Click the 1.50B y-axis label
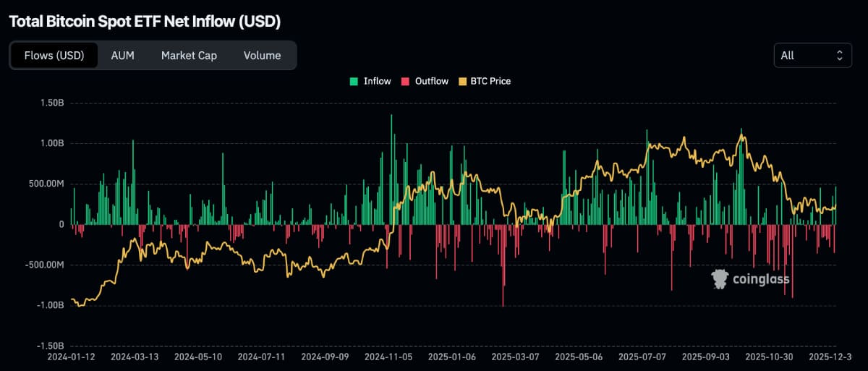Screen dimensions: 868x371 click(51, 103)
